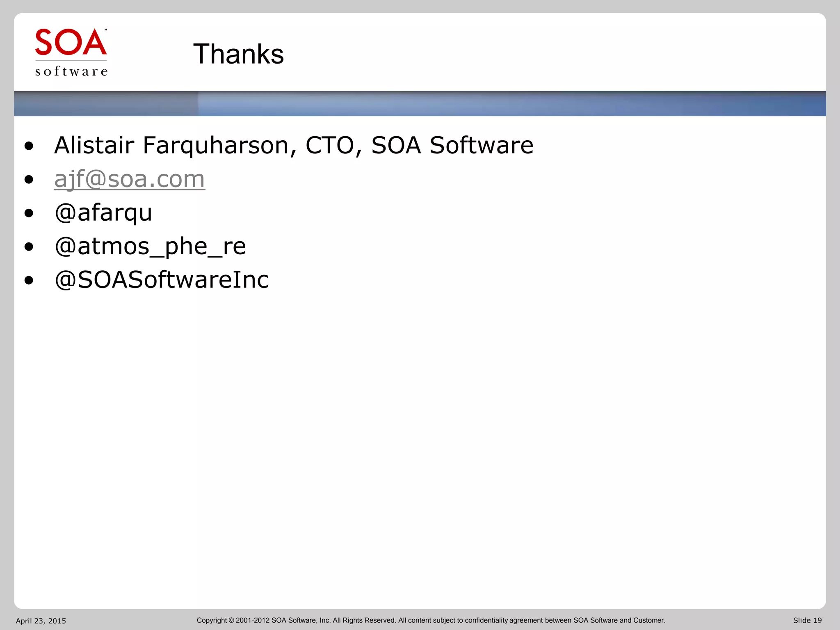The width and height of the screenshot is (840, 630).
Task: Click the April 23, 2015 date footer
Action: (41, 621)
